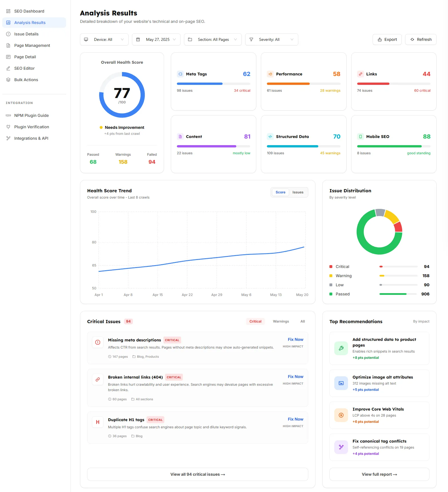The width and height of the screenshot is (448, 492).
Task: Click the canonical tag conflicts branch icon
Action: click(341, 447)
